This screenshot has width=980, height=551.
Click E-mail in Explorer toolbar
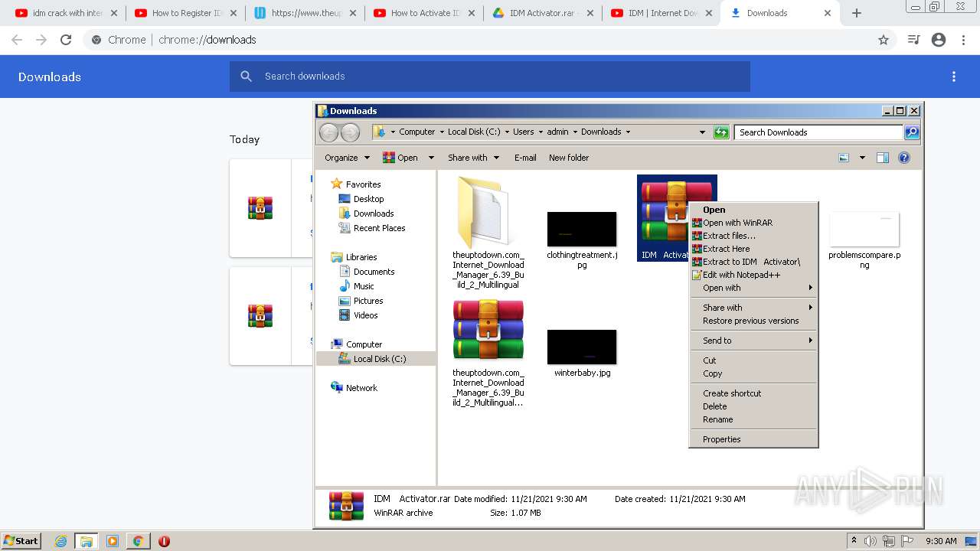tap(525, 158)
